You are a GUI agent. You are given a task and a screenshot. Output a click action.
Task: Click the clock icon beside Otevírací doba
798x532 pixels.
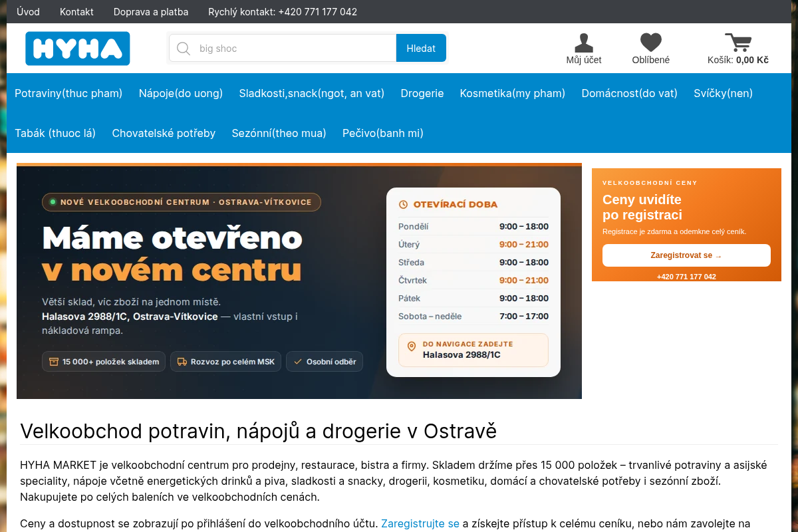click(x=403, y=205)
